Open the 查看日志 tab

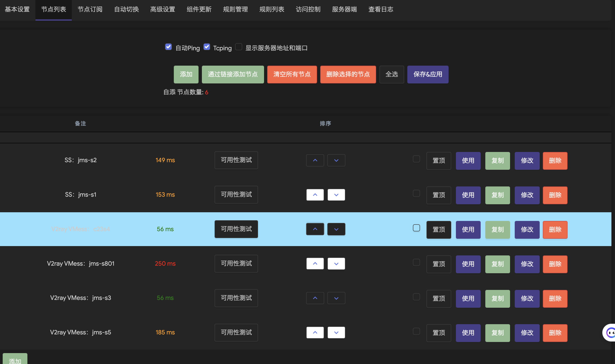(x=381, y=9)
